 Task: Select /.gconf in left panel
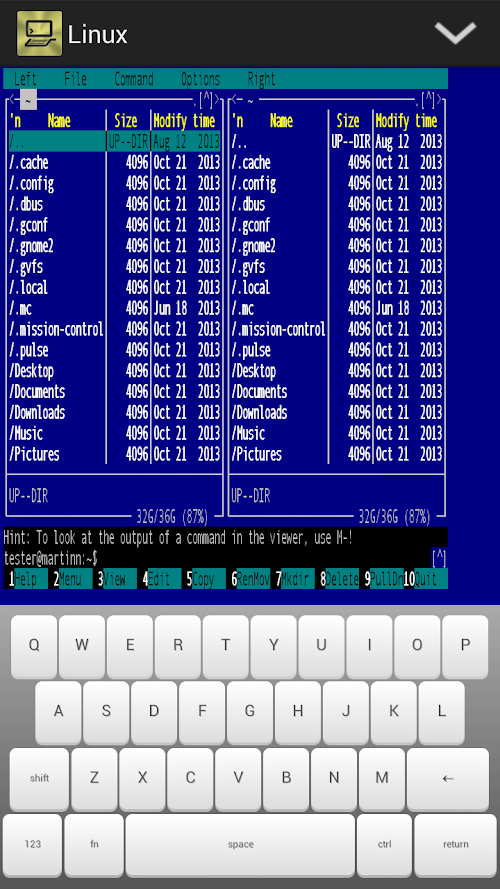pyautogui.click(x=28, y=225)
